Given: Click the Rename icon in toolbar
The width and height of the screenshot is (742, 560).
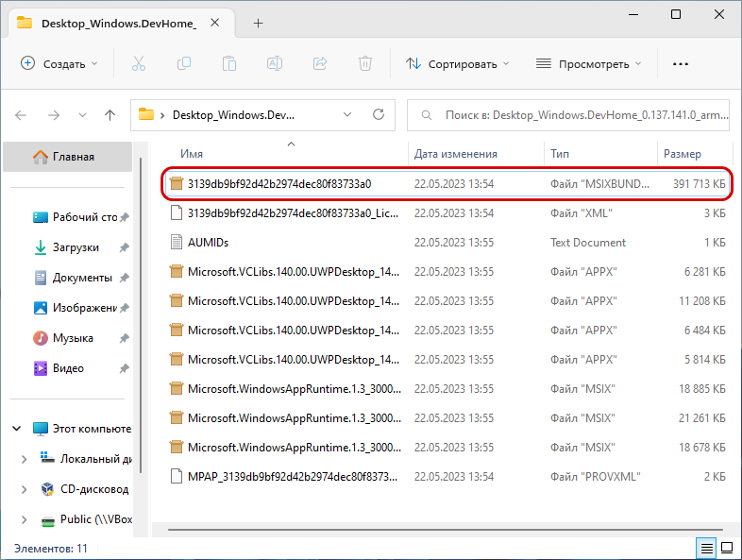Looking at the screenshot, I should [275, 63].
